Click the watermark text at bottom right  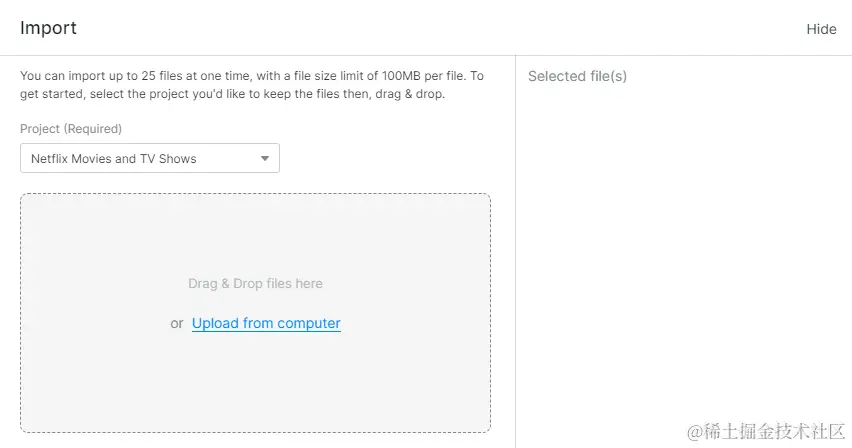tap(766, 431)
